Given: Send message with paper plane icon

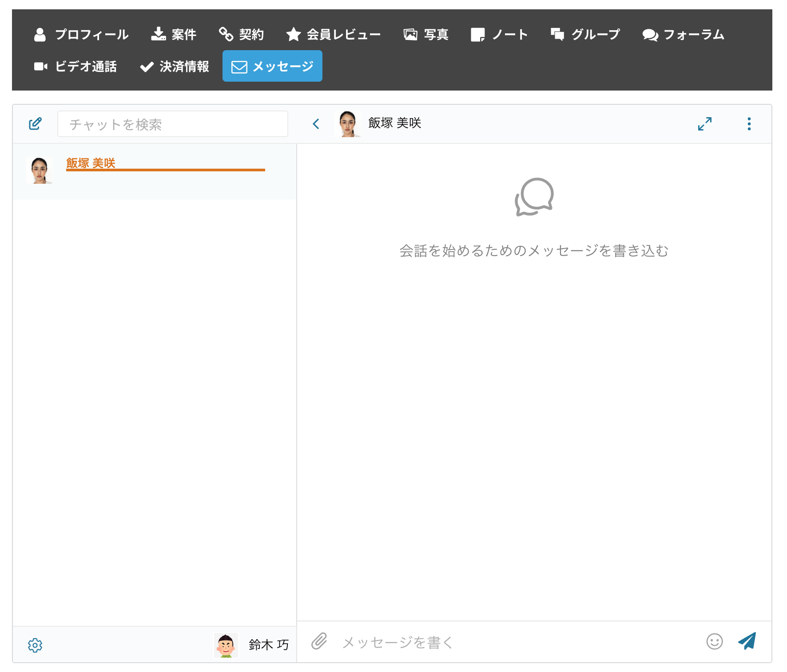Looking at the screenshot, I should pos(747,641).
